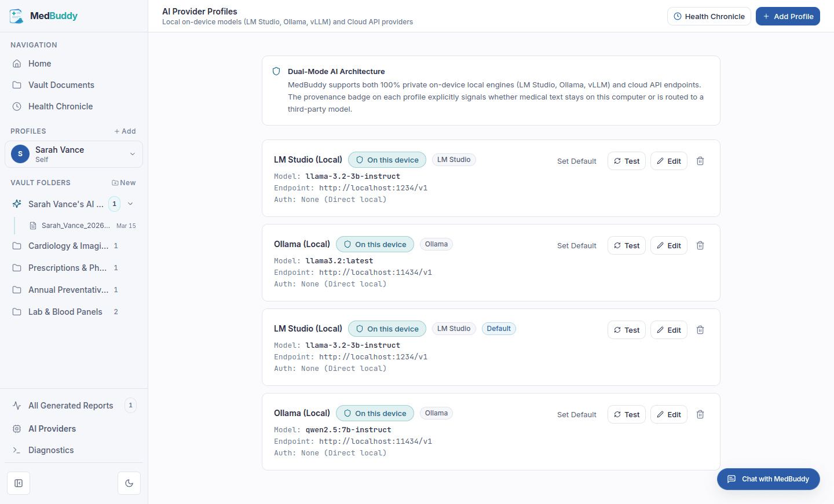Viewport: 834px width, 504px height.
Task: Delete the first LM Studio profile
Action: (x=700, y=161)
